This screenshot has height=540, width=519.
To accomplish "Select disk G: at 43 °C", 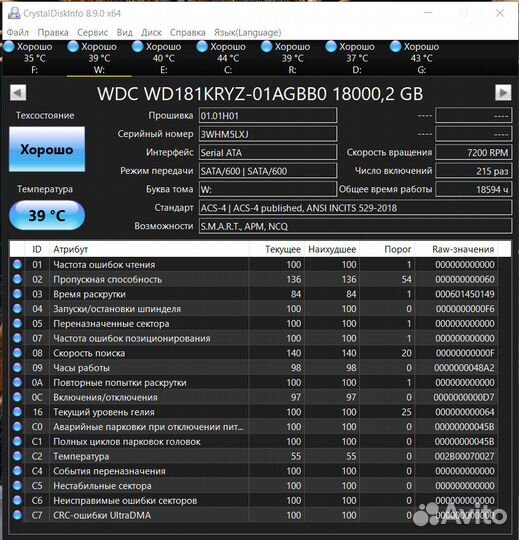I will 421,58.
